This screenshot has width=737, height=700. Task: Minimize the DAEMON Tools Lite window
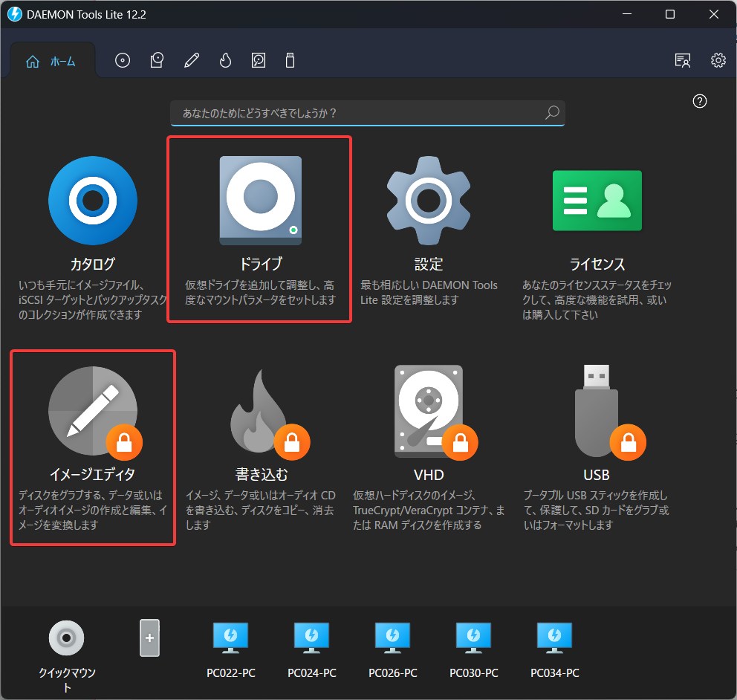pos(627,14)
